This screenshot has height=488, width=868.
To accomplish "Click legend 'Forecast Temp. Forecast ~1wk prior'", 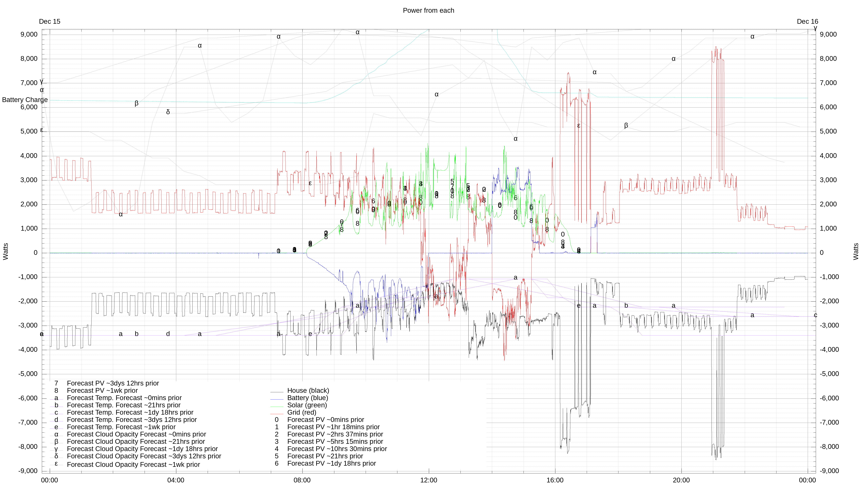I will tap(121, 427).
